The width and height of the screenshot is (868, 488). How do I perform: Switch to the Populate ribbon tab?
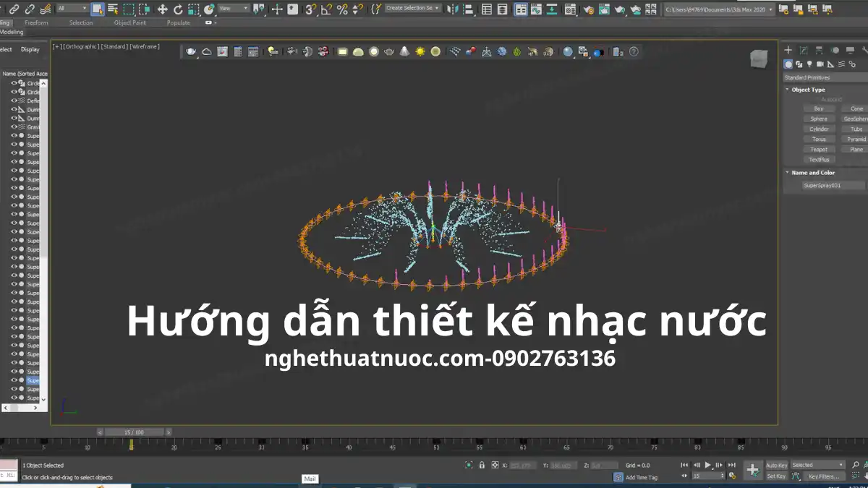click(178, 23)
